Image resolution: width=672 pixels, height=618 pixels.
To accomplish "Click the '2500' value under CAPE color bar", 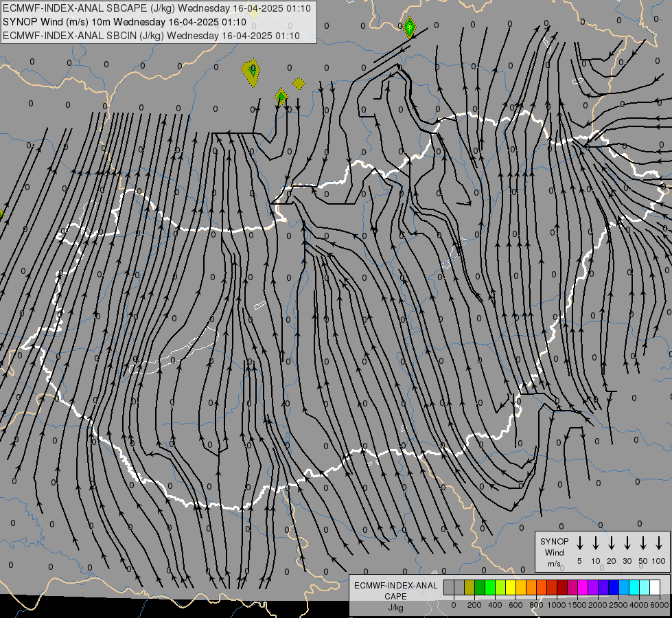I will (618, 605).
